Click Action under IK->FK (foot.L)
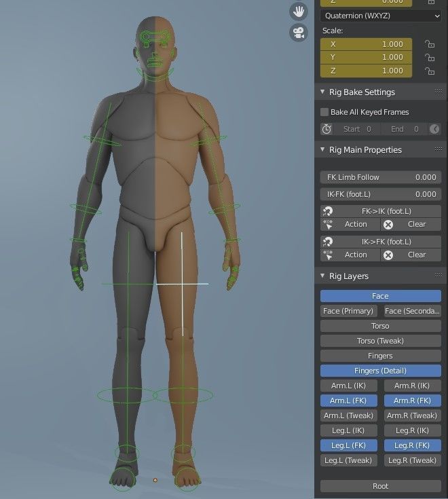 (x=350, y=255)
